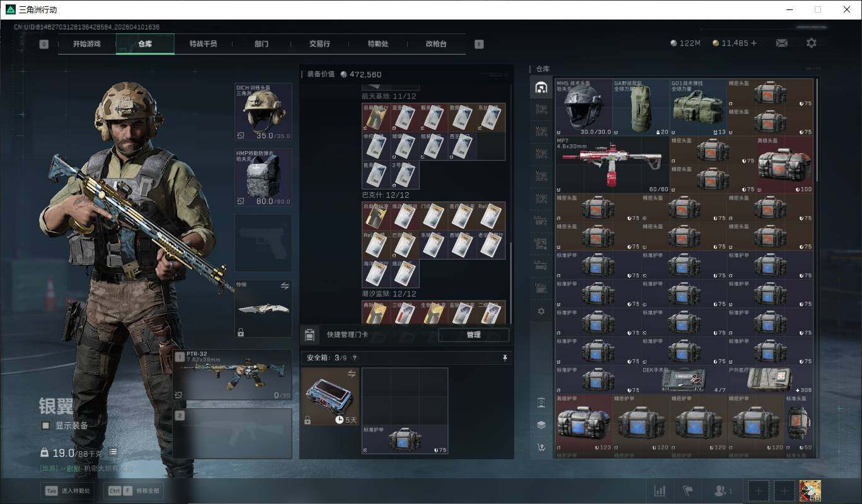
Task: Click plus icon next to 11,485 balance
Action: click(754, 43)
